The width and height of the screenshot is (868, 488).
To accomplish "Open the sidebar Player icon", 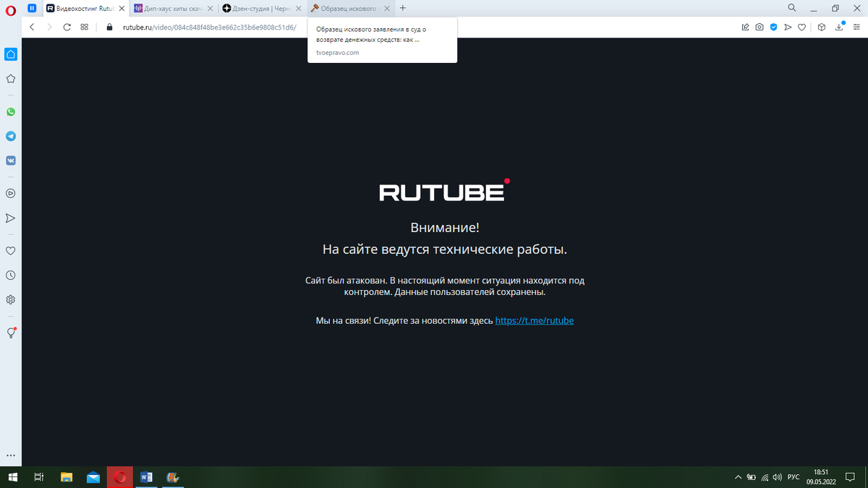I will click(x=11, y=193).
